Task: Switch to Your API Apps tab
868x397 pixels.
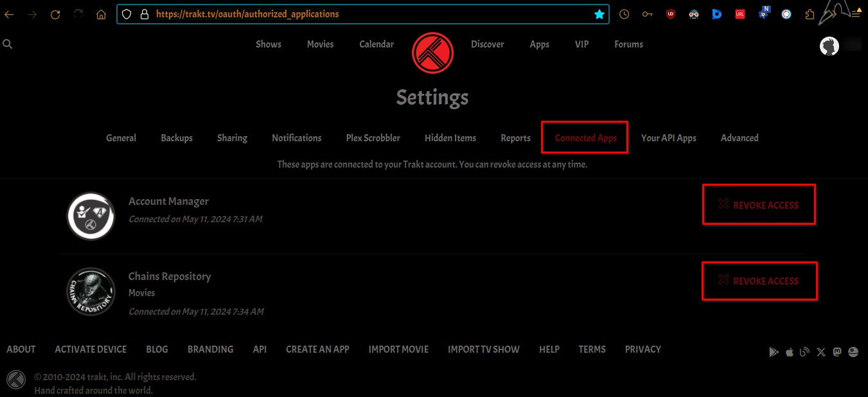Action: pos(669,138)
